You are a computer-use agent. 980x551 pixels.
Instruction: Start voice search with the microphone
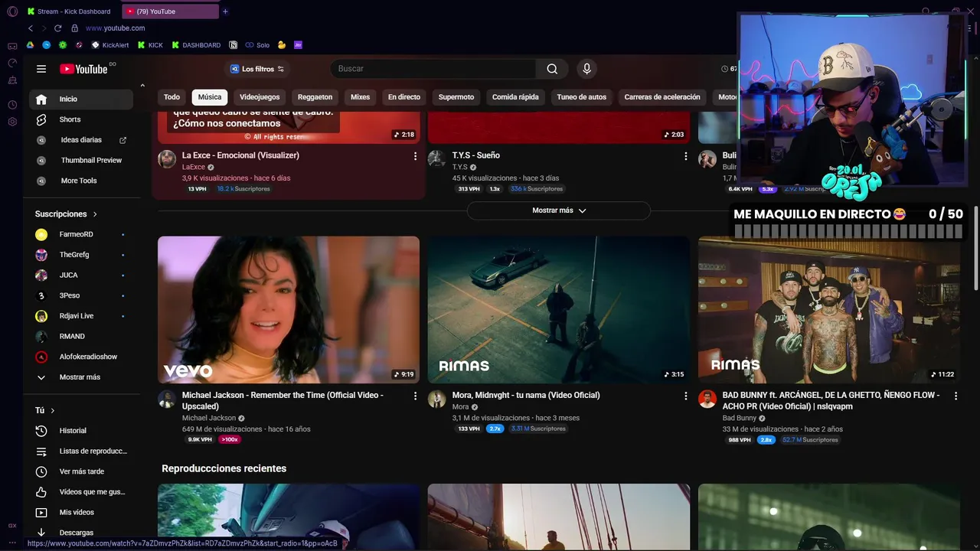586,69
